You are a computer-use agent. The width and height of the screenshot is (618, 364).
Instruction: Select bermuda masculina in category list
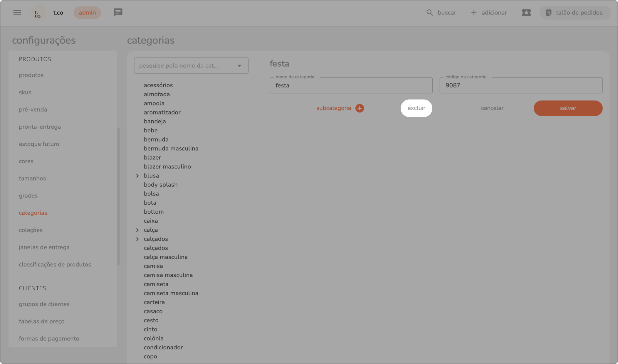(x=171, y=149)
